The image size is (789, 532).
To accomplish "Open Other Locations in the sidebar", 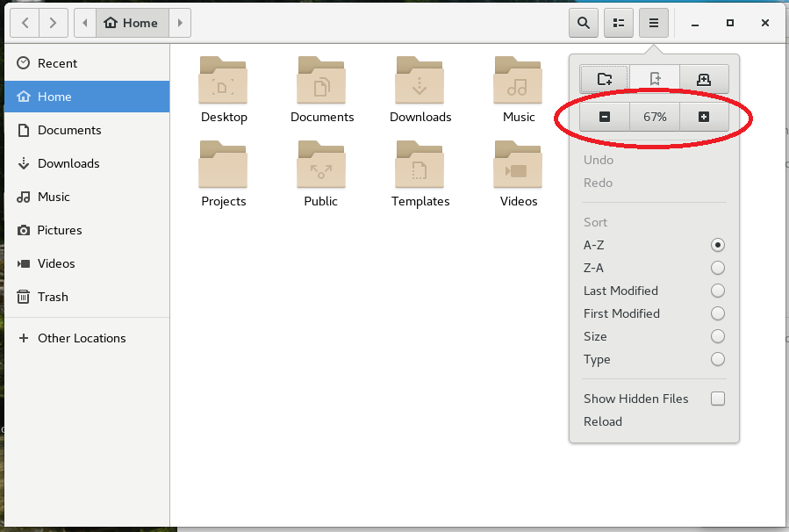I will pos(81,338).
